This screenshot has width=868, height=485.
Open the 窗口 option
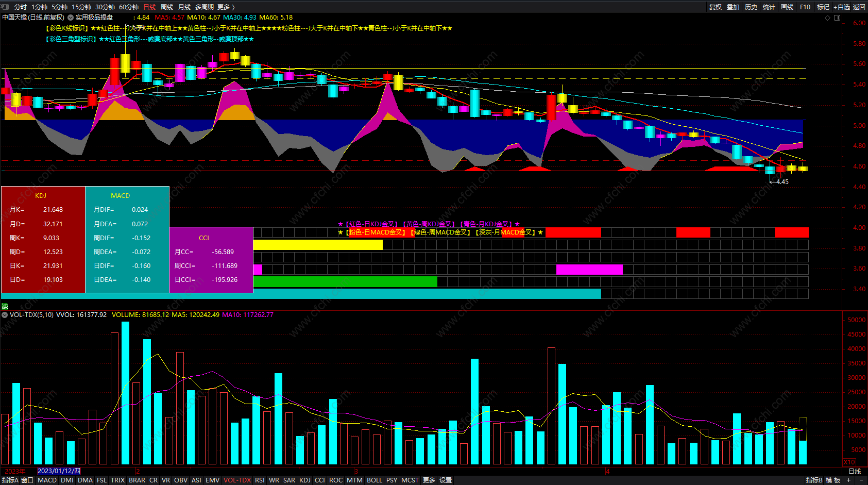[27, 480]
